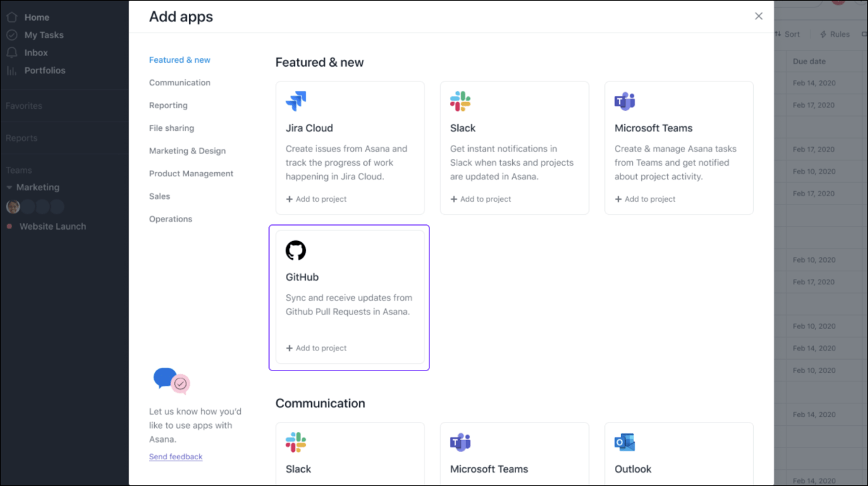The image size is (868, 486).
Task: Open Portfolios in sidebar
Action: [45, 70]
